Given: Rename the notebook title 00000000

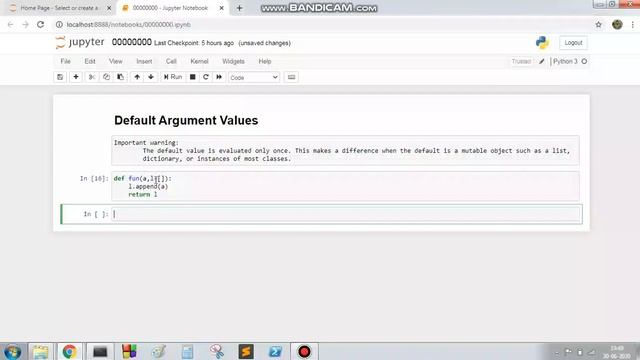Looking at the screenshot, I should tap(131, 42).
